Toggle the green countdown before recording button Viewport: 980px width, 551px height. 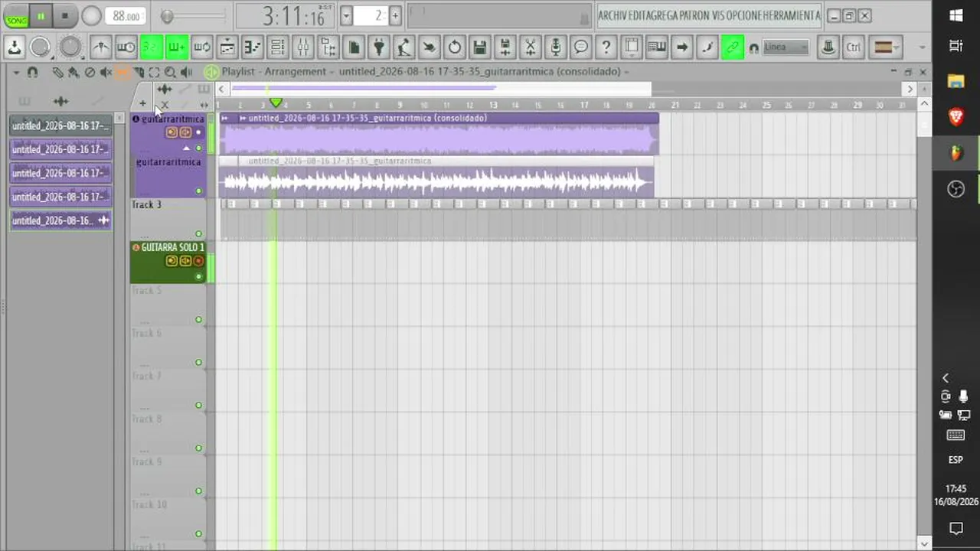pos(152,47)
